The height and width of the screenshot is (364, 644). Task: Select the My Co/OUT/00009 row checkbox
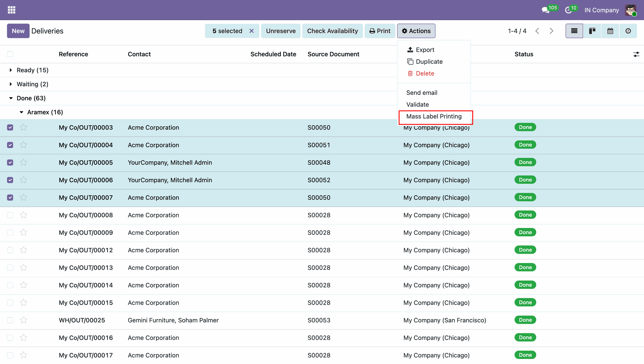point(10,232)
